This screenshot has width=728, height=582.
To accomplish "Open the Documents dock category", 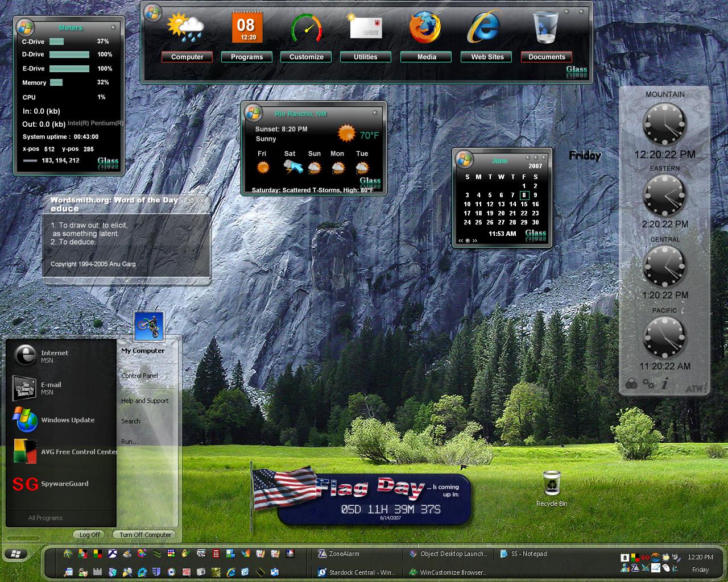I will [547, 57].
